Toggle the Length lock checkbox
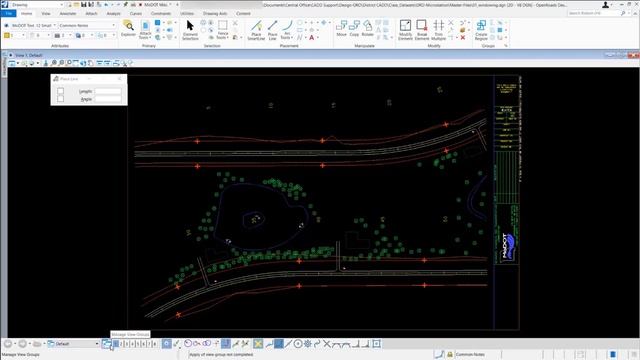Image resolution: width=640 pixels, height=360 pixels. pos(60,91)
